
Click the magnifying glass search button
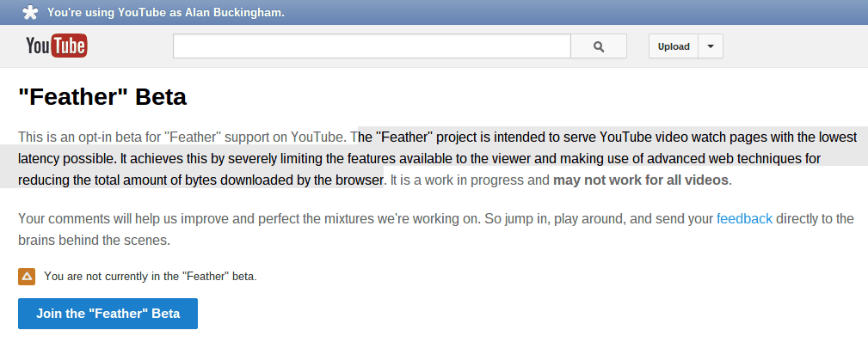coord(599,46)
